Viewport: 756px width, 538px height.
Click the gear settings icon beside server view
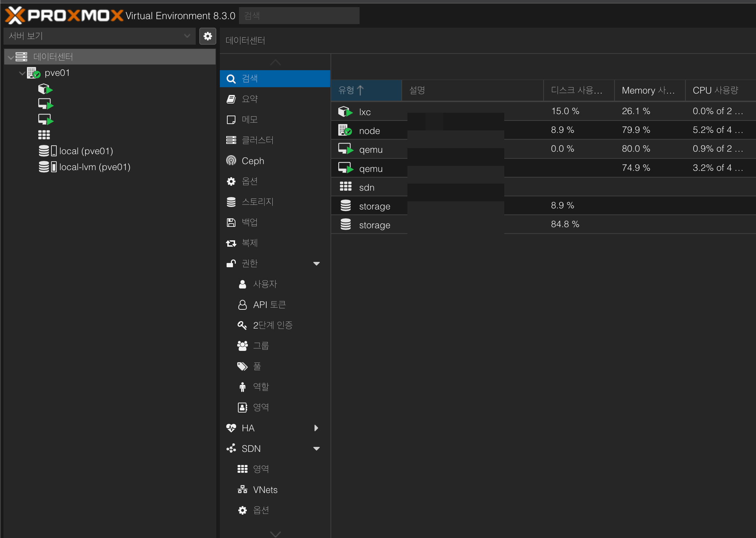pos(207,36)
